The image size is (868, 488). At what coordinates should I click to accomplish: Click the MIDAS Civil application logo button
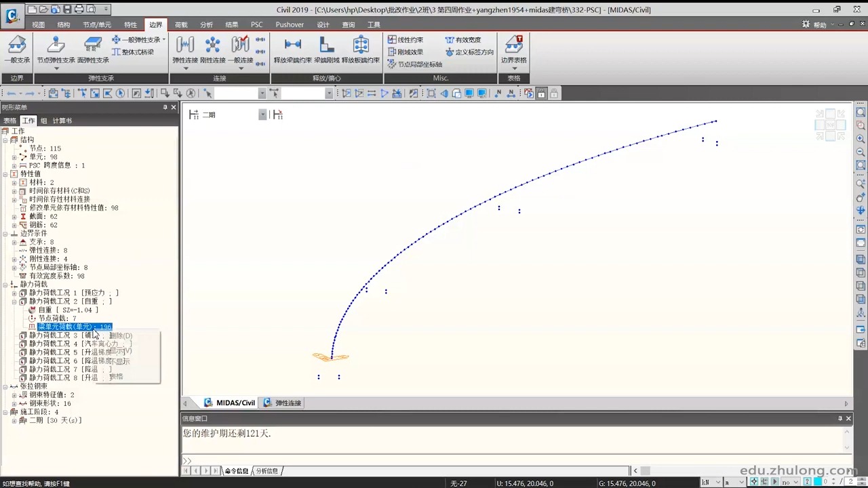12,15
